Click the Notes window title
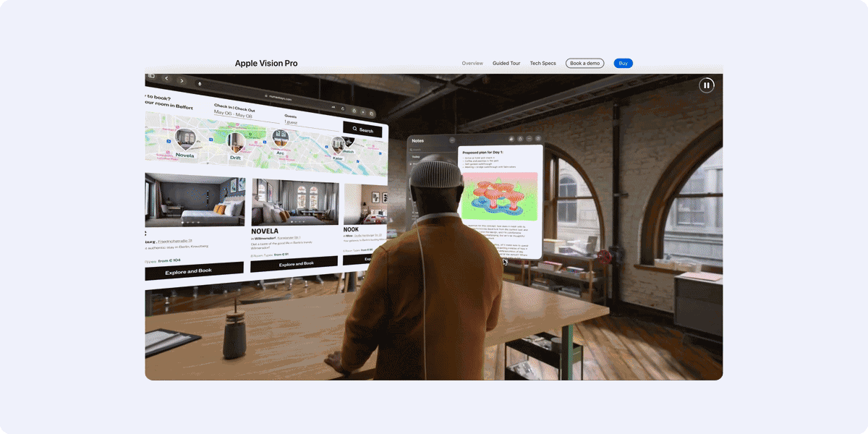 coord(418,141)
